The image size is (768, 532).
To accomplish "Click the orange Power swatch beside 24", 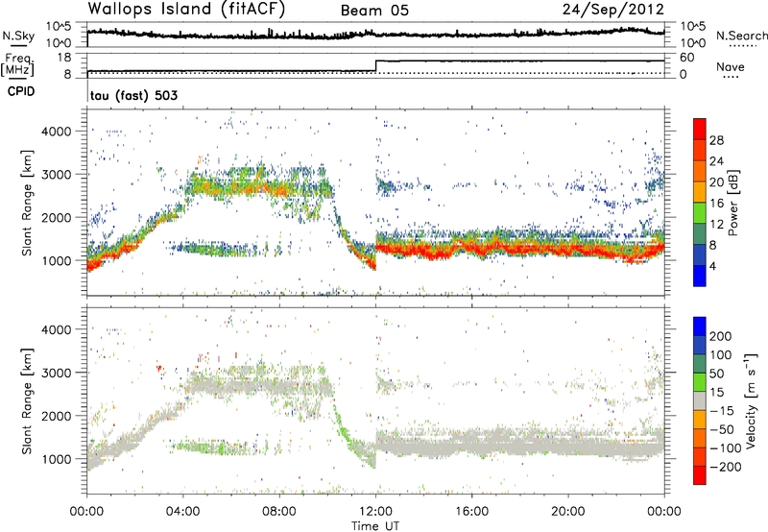I will [x=700, y=171].
